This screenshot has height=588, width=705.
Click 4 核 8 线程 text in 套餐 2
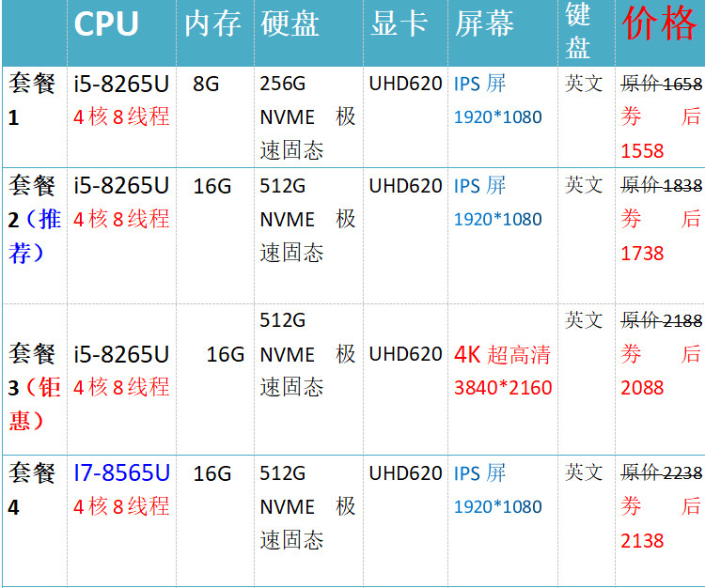coord(121,219)
